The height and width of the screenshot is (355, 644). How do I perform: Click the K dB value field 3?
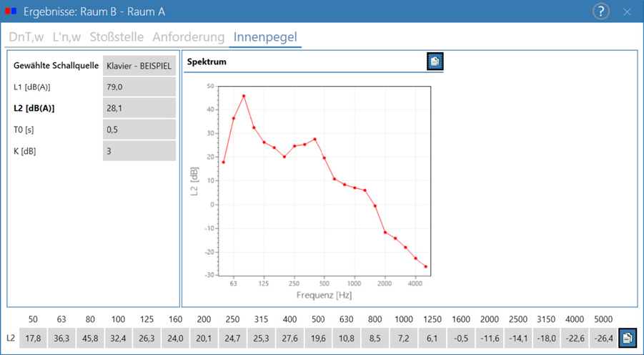pos(139,151)
